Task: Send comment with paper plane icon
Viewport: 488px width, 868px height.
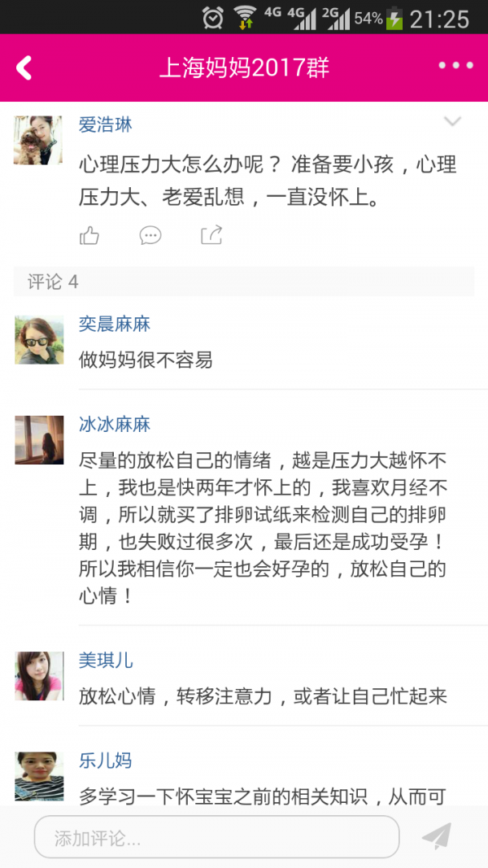Action: 436,836
